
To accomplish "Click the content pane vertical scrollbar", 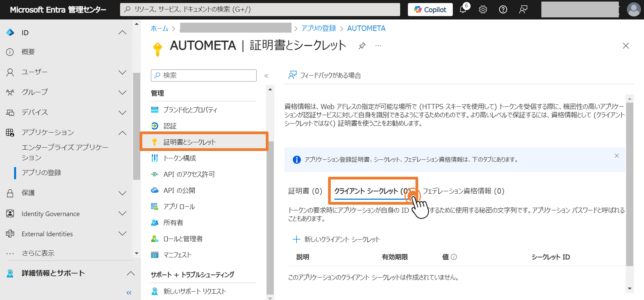I will click(x=630, y=184).
